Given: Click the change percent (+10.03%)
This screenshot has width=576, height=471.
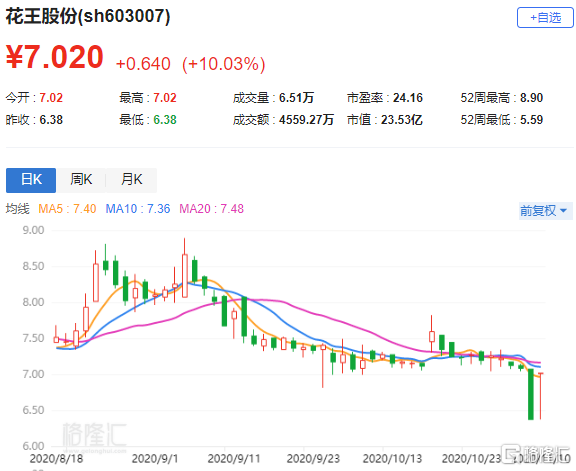Looking at the screenshot, I should click(x=224, y=64).
